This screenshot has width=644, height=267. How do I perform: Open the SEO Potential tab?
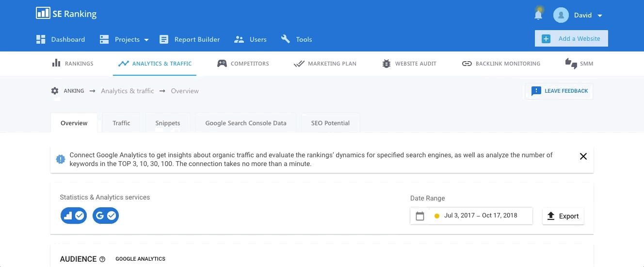tap(330, 123)
